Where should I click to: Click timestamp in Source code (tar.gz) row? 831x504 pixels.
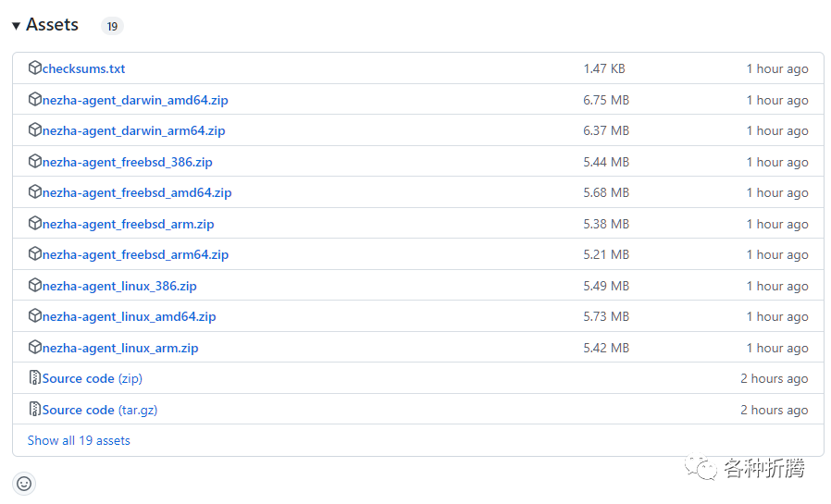tap(775, 410)
